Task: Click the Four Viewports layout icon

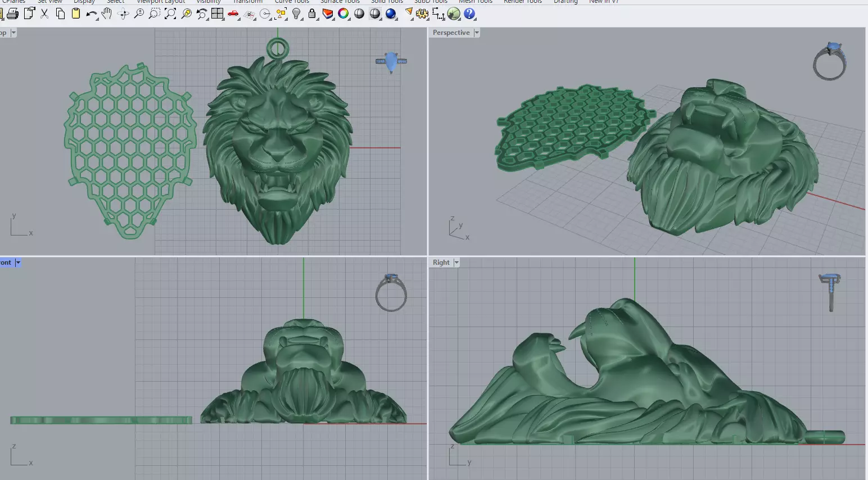Action: (x=218, y=14)
